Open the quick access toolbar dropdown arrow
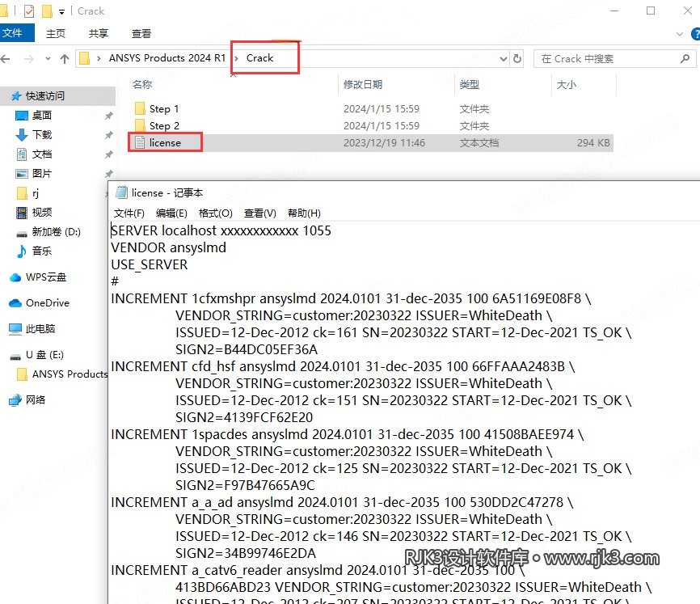 61,11
